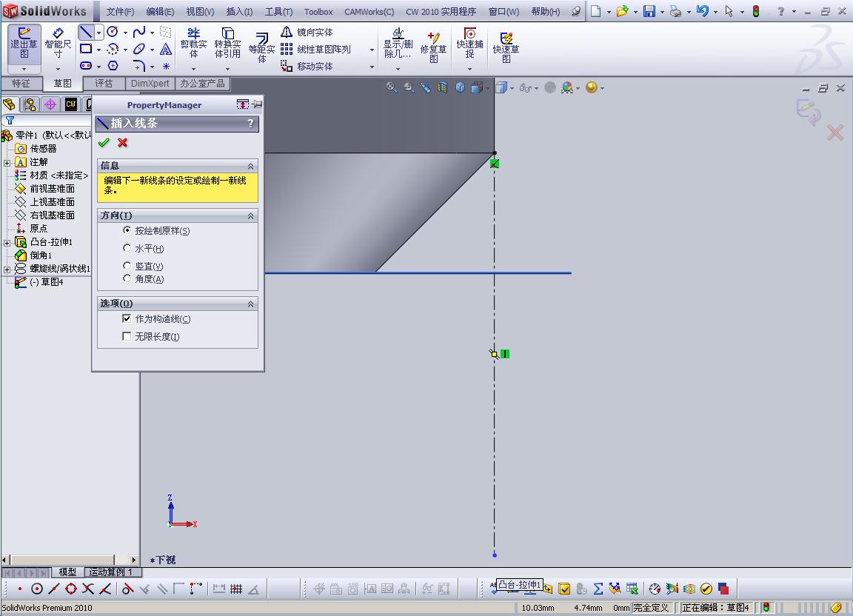Image resolution: width=853 pixels, height=616 pixels.
Task: Open dropdown below 退出草图
Action: [x=24, y=69]
